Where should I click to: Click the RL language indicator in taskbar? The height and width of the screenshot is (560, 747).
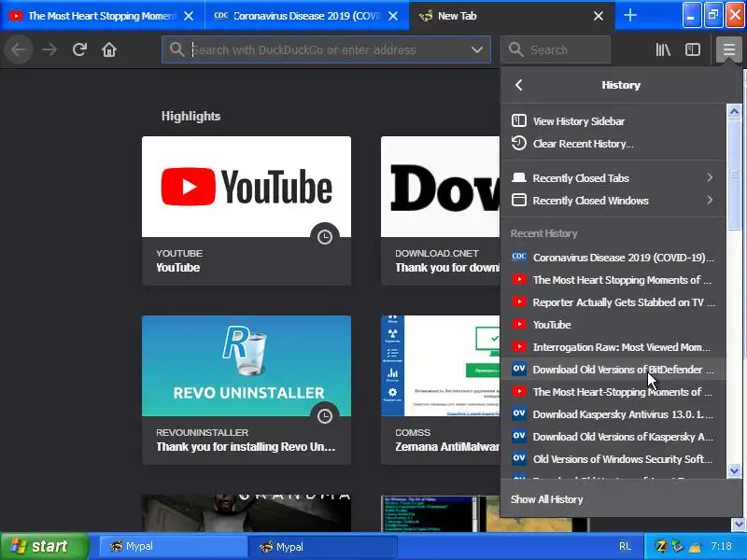[x=625, y=546]
